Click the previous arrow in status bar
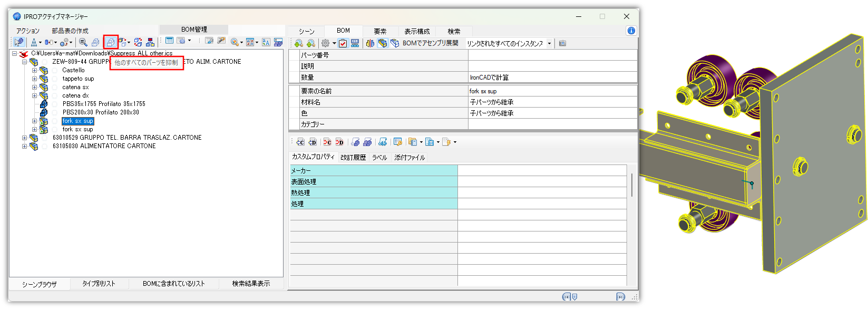868x309 pixels. point(566,297)
